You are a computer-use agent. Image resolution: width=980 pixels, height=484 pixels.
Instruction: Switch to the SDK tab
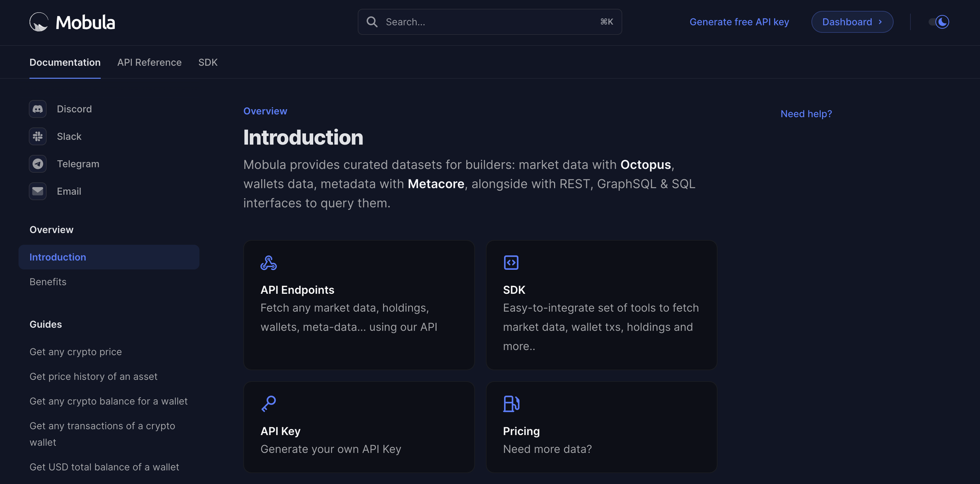208,62
